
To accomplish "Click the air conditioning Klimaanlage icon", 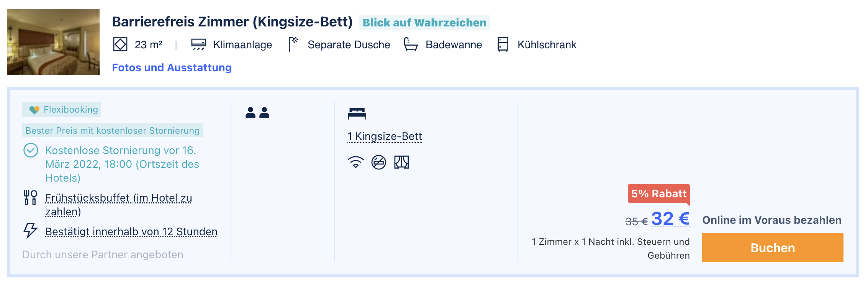I will [198, 44].
